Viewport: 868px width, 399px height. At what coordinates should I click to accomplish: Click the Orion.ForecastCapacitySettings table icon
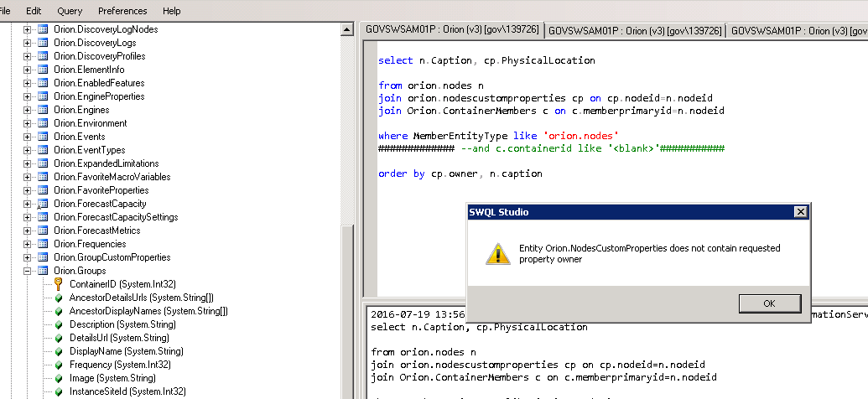43,217
